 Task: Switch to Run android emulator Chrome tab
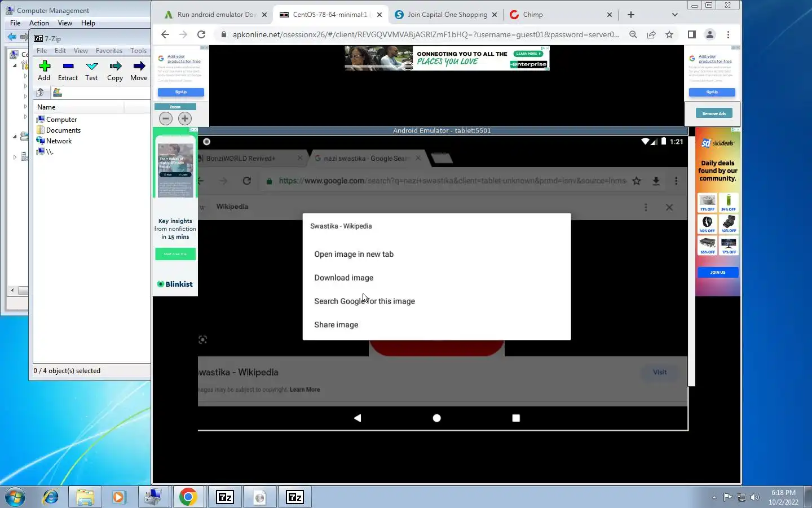click(x=217, y=15)
